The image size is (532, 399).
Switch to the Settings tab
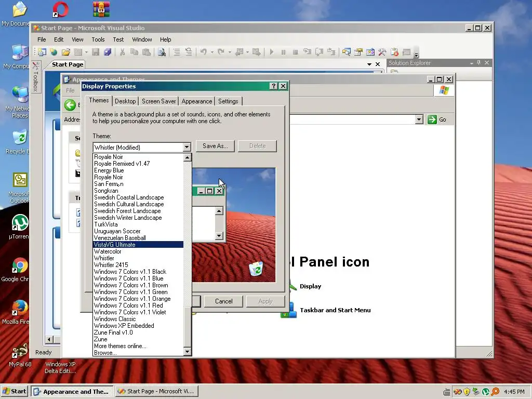228,101
